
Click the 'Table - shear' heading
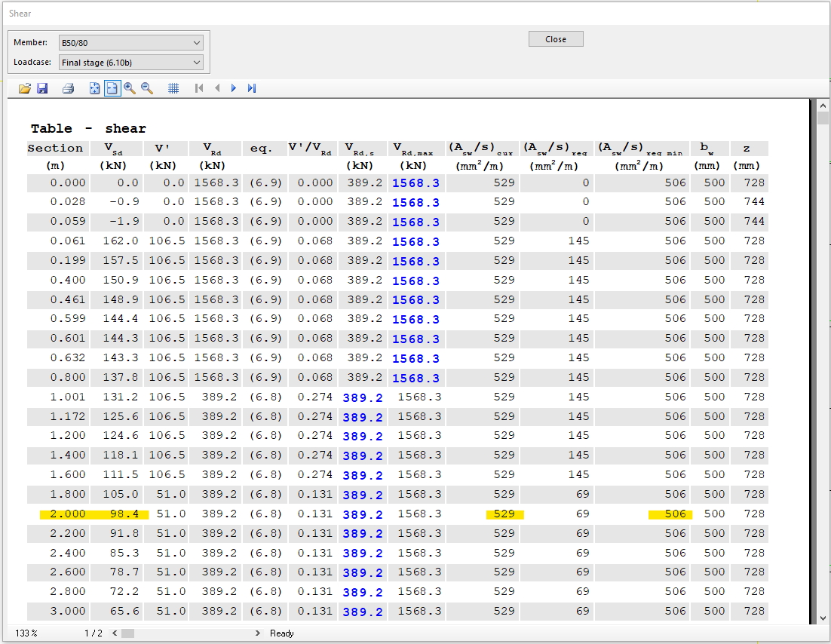point(88,129)
